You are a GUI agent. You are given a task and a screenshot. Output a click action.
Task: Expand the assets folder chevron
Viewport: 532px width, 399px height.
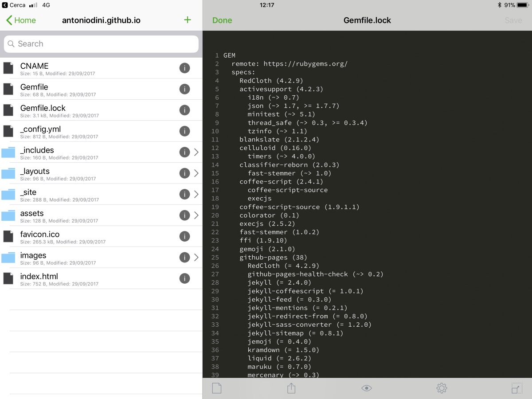[x=196, y=215]
